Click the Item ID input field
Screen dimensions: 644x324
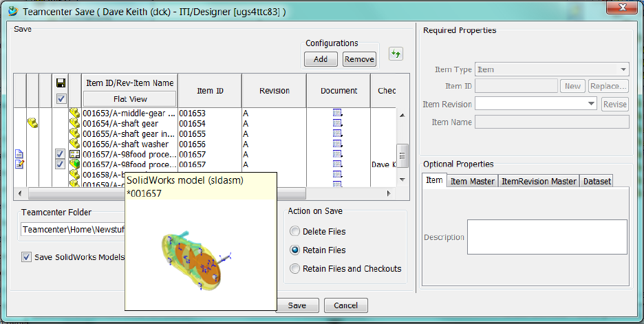point(516,86)
